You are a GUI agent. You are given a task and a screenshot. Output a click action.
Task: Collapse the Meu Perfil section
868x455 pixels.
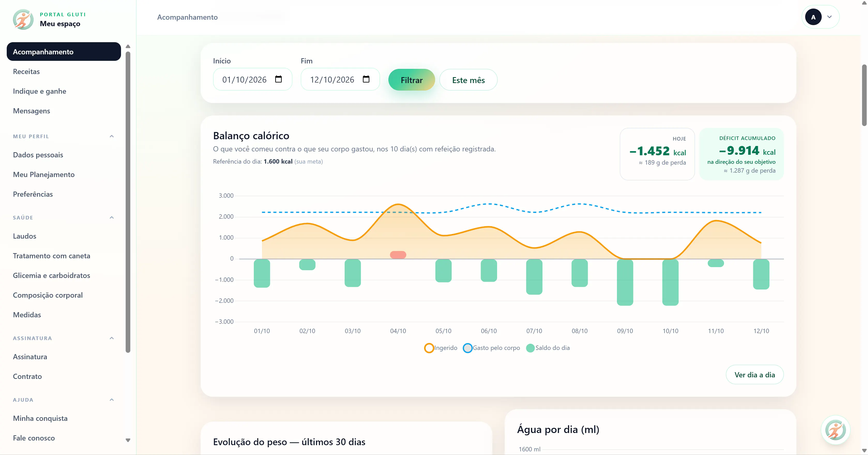point(112,136)
